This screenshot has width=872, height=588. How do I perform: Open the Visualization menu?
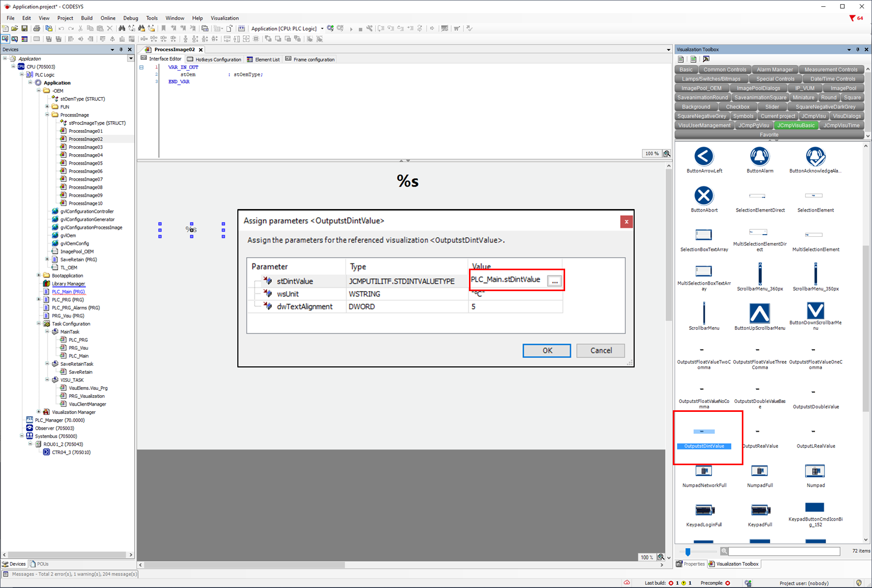[x=224, y=18]
